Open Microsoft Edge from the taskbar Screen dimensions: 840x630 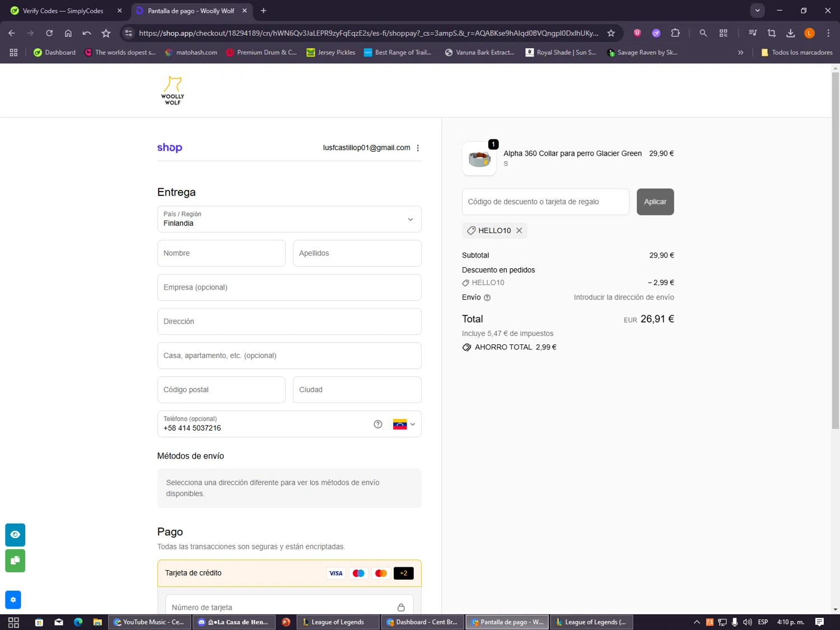(78, 622)
